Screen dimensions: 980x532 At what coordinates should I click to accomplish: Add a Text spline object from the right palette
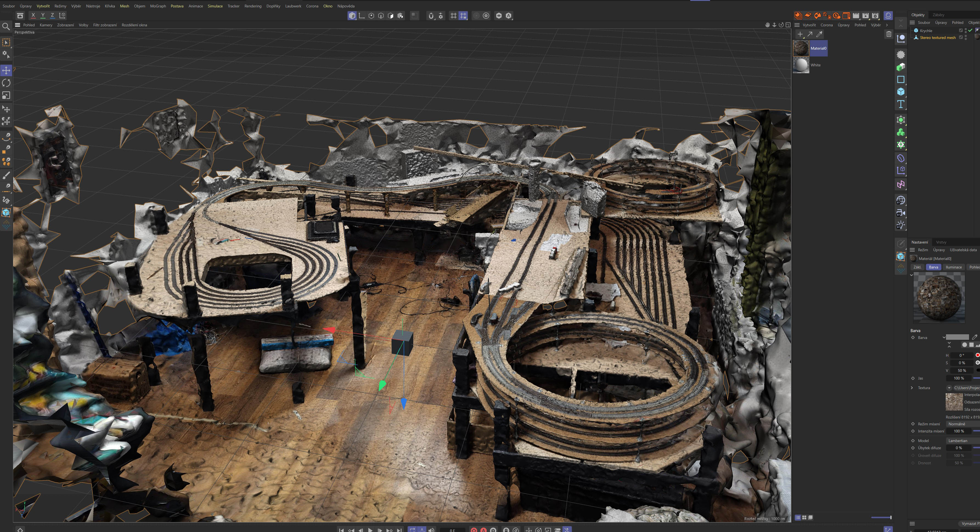(x=900, y=104)
